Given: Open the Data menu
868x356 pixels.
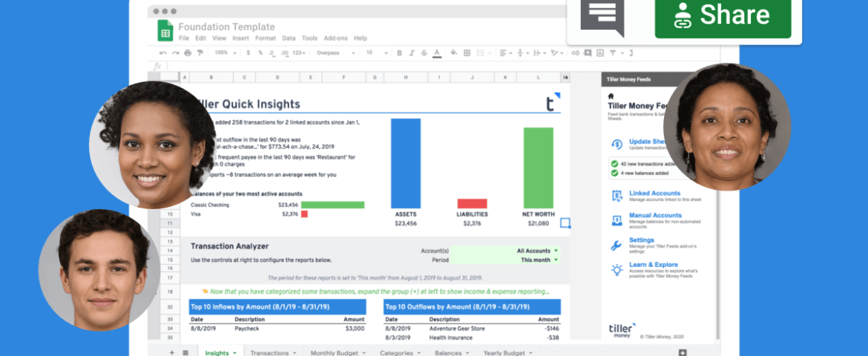Looking at the screenshot, I should [x=289, y=39].
